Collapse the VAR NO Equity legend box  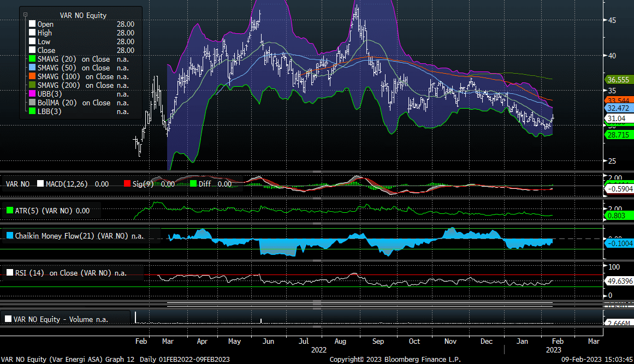(25, 15)
